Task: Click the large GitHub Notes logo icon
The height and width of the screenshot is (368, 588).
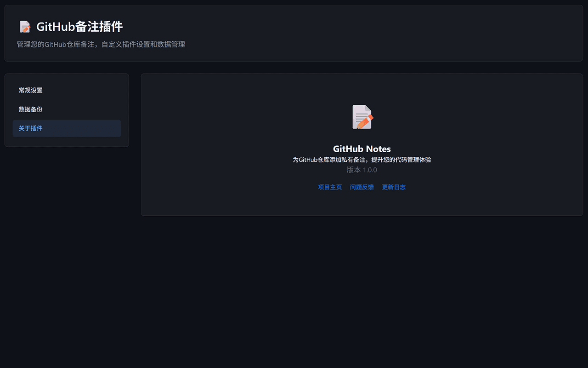Action: point(362,117)
